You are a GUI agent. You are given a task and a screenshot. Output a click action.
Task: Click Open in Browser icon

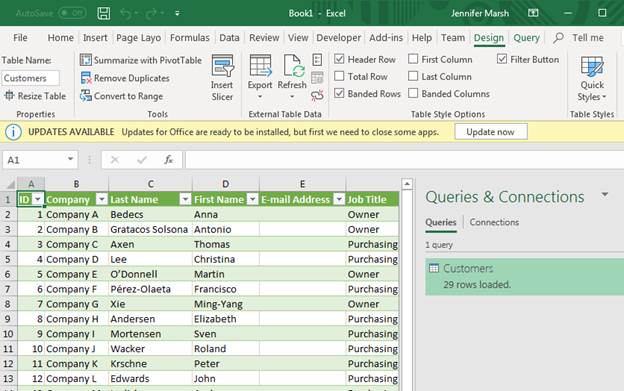(317, 78)
